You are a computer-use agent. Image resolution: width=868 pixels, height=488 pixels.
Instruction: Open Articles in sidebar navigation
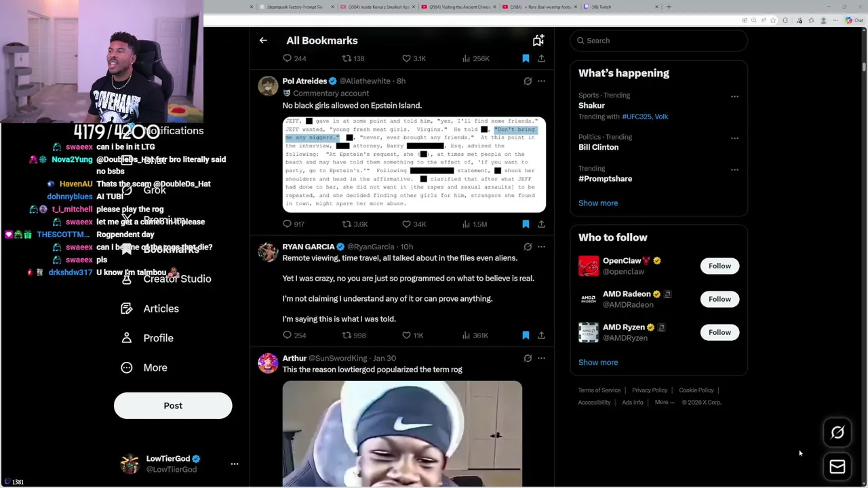[150, 308]
